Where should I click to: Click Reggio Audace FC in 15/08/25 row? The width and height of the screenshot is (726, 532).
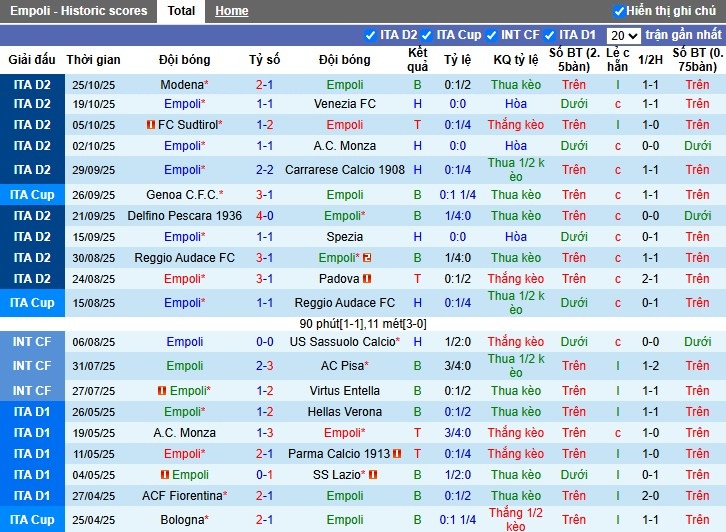click(x=344, y=303)
